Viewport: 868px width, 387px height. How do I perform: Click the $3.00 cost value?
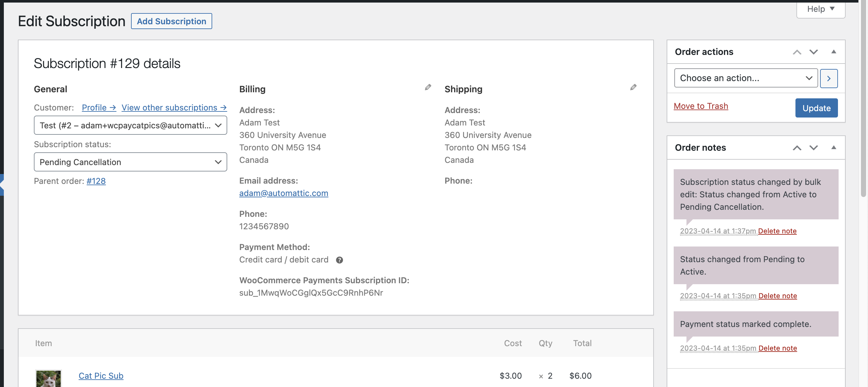(x=510, y=376)
